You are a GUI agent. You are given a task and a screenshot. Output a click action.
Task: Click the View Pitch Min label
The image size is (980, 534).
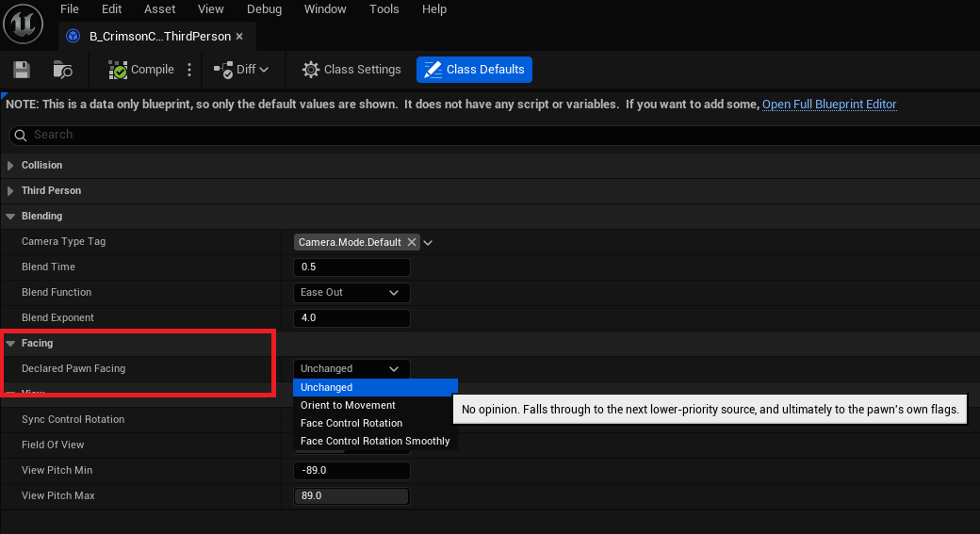click(57, 470)
